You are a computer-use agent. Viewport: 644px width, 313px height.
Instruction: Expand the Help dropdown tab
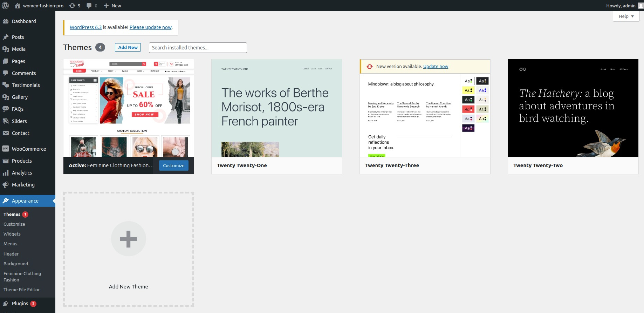tap(626, 16)
